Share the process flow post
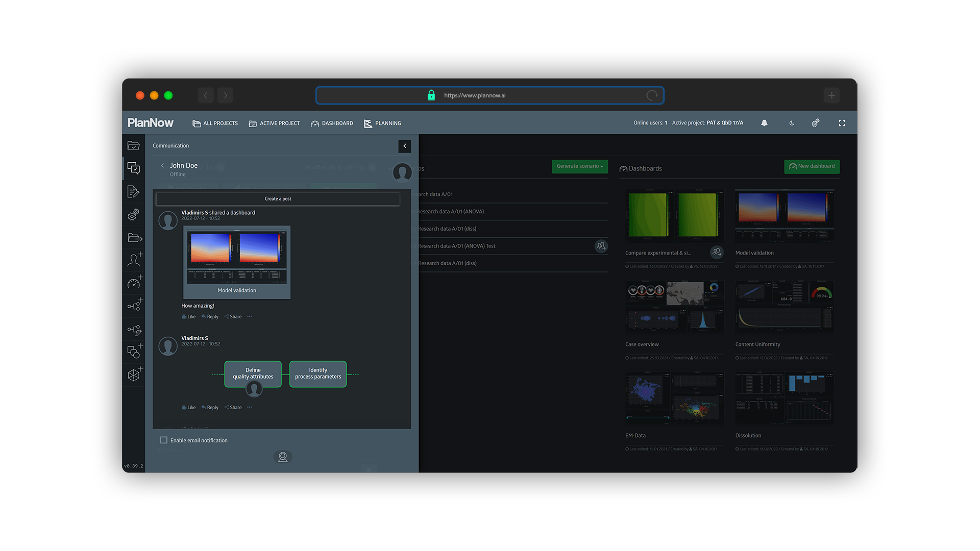The height and width of the screenshot is (551, 980). tap(233, 408)
